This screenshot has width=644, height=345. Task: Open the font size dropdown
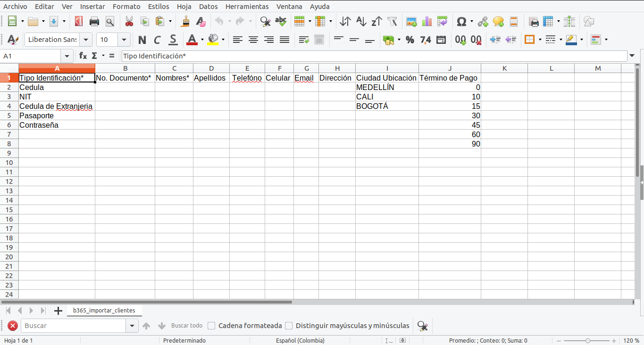(x=125, y=40)
